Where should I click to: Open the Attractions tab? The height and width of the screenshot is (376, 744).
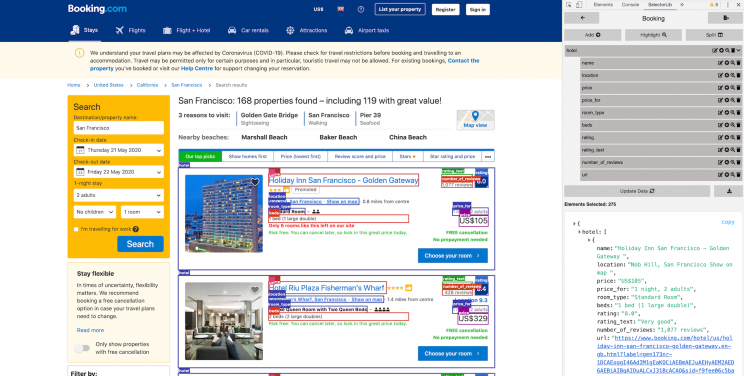click(307, 30)
